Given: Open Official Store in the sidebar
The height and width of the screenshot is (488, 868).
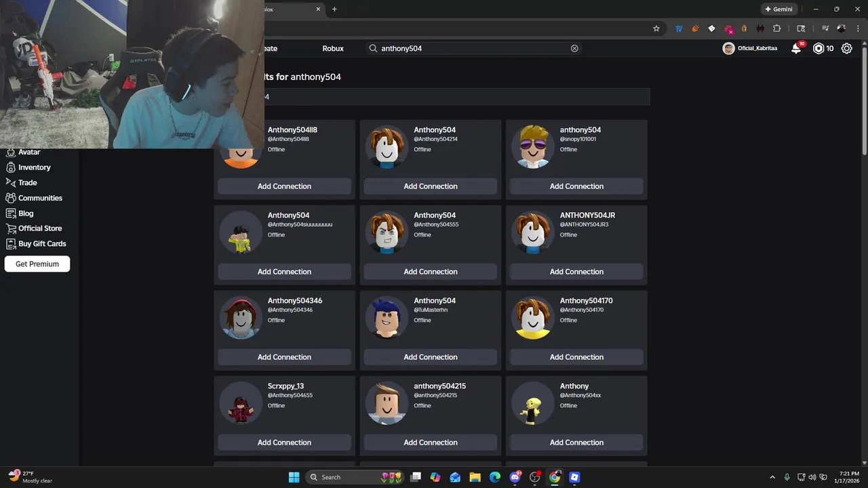Looking at the screenshot, I should (x=40, y=228).
